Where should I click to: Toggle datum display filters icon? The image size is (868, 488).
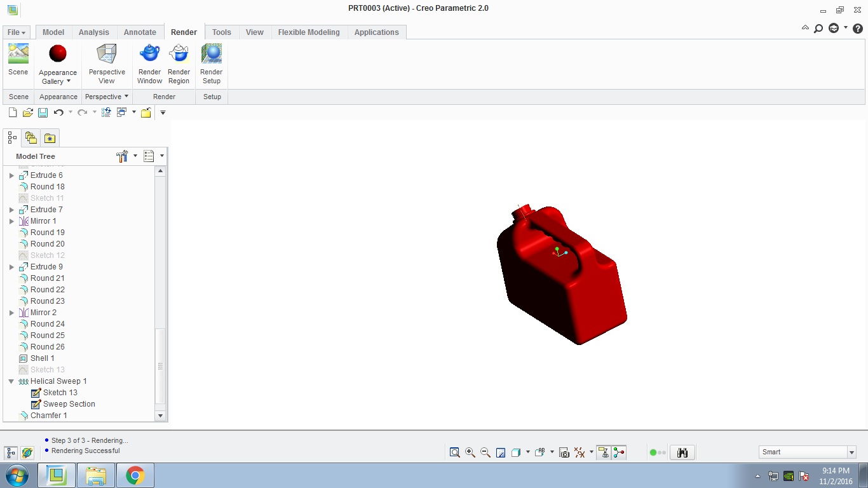(x=580, y=452)
